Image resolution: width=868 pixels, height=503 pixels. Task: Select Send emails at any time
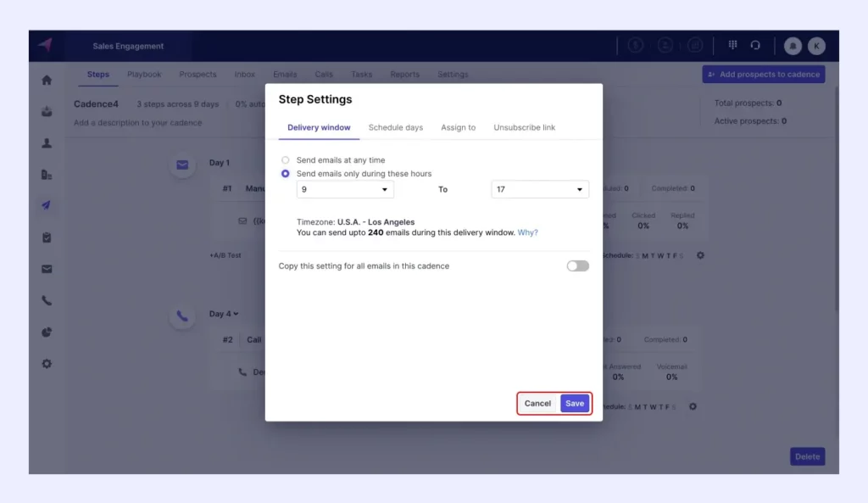pyautogui.click(x=285, y=160)
